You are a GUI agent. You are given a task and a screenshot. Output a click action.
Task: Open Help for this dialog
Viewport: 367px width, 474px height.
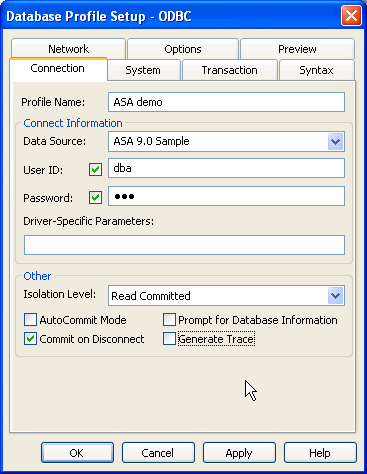coord(320,453)
